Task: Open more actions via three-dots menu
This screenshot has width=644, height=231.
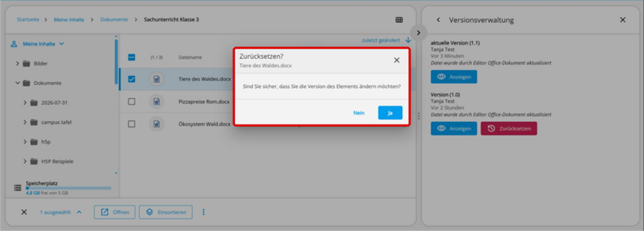Action: point(203,212)
